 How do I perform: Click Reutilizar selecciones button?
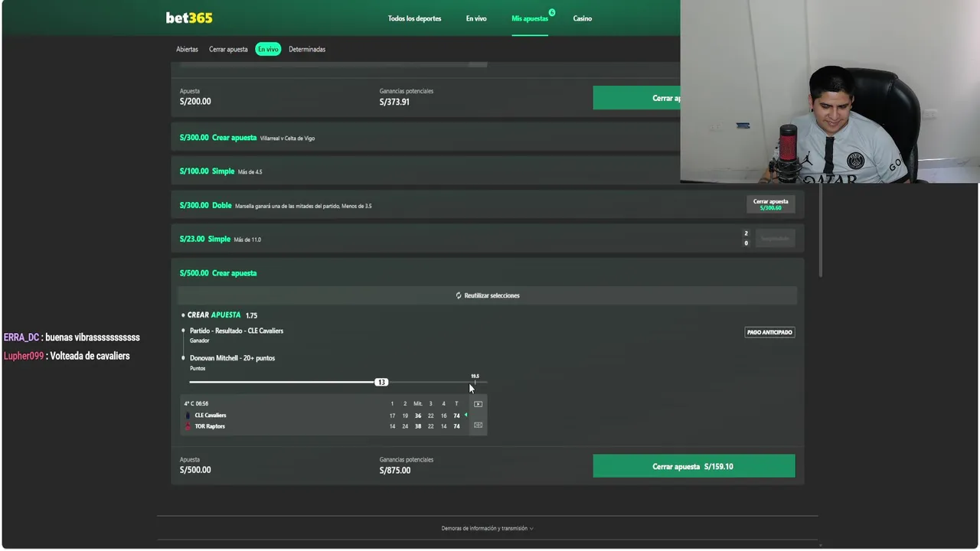point(487,295)
